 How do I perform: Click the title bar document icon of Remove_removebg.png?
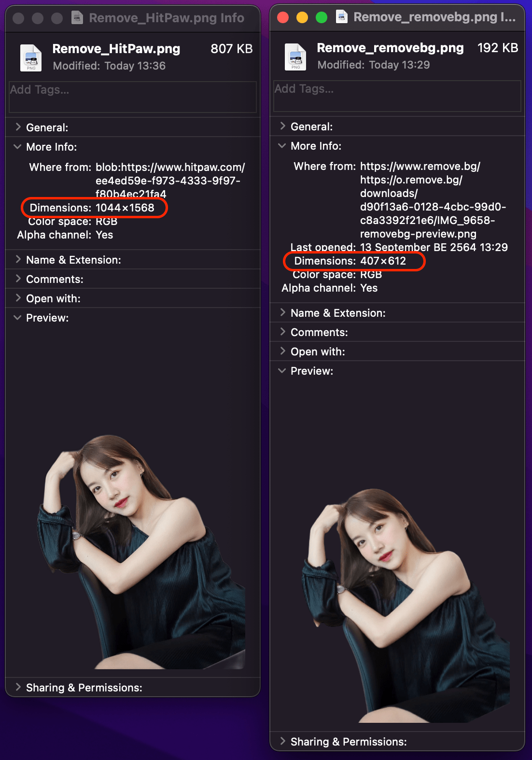tap(342, 17)
